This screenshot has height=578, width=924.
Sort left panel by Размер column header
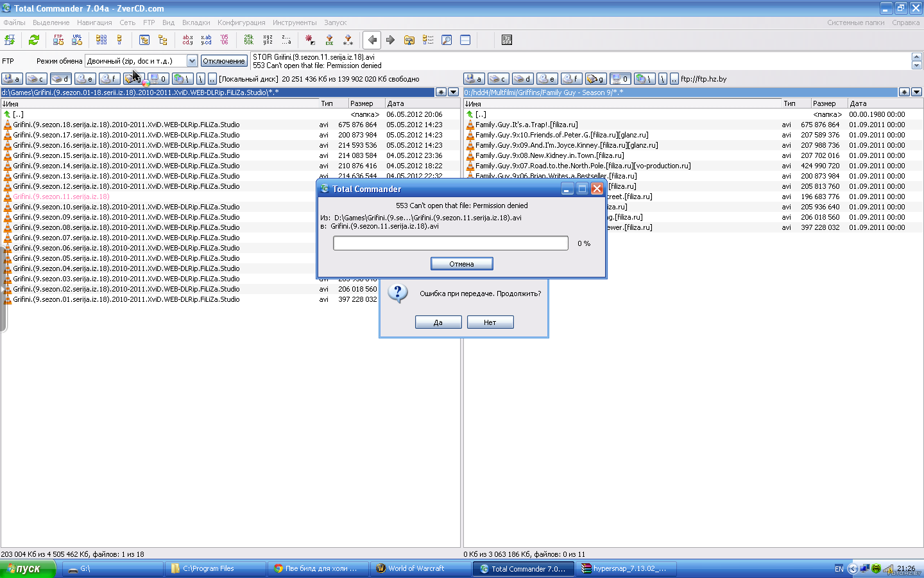pyautogui.click(x=366, y=103)
